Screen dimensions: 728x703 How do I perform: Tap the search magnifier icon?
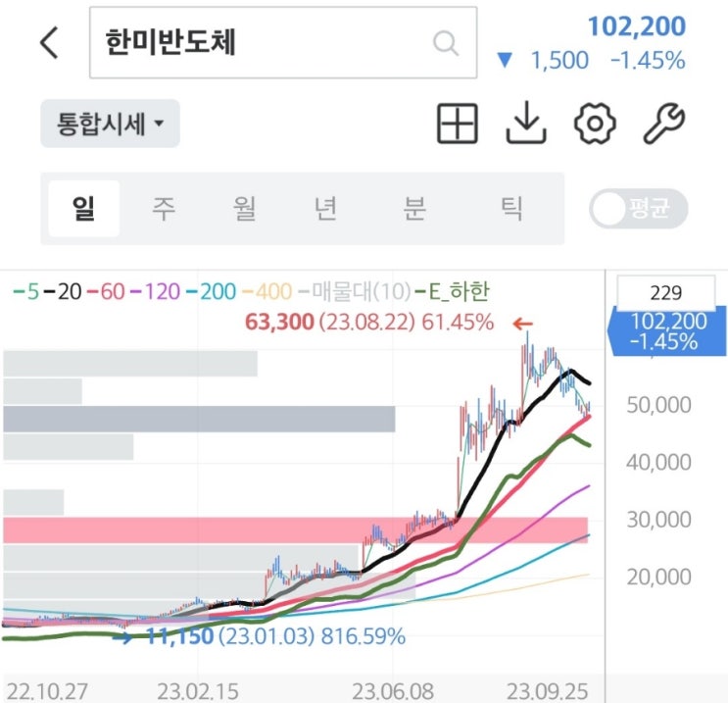point(446,43)
